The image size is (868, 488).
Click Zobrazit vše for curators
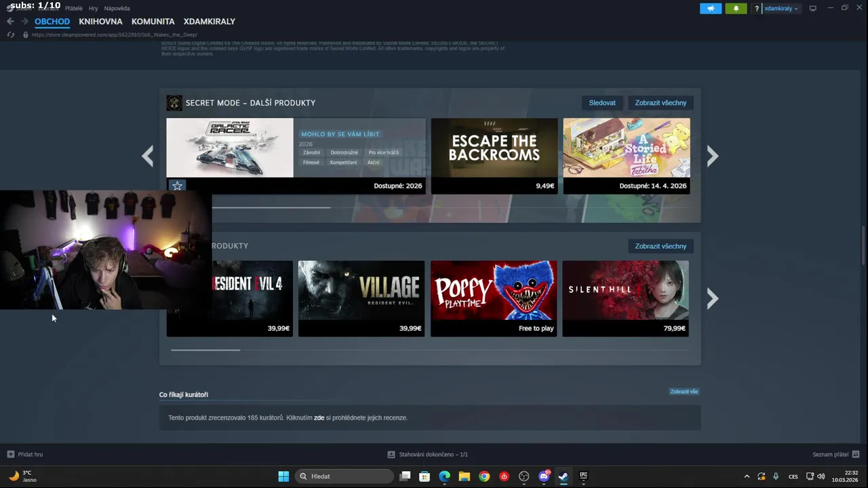(x=684, y=392)
